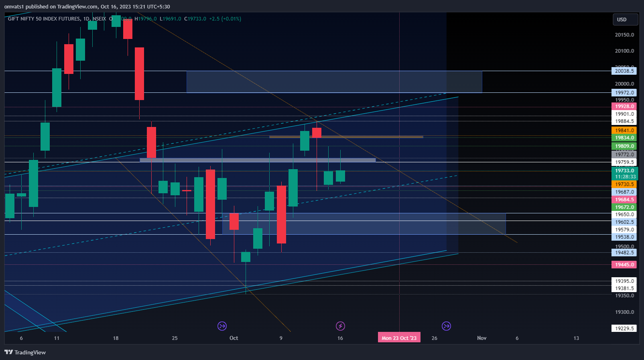644x360 pixels.
Task: Click the L19691.0 low value
Action: pos(171,18)
